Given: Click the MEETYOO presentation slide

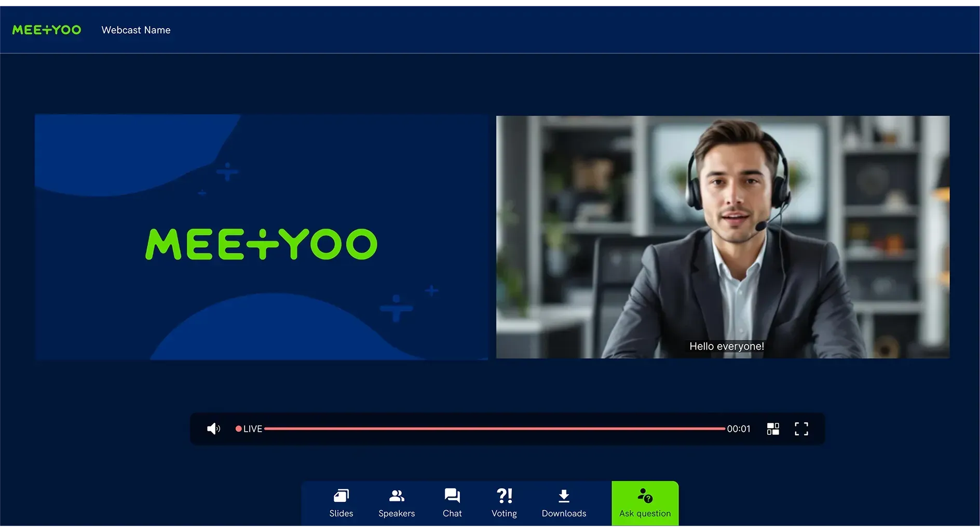Looking at the screenshot, I should coord(261,237).
